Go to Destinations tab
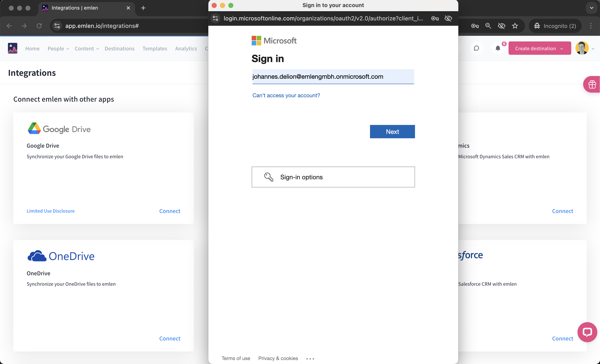The image size is (600, 364). click(119, 49)
